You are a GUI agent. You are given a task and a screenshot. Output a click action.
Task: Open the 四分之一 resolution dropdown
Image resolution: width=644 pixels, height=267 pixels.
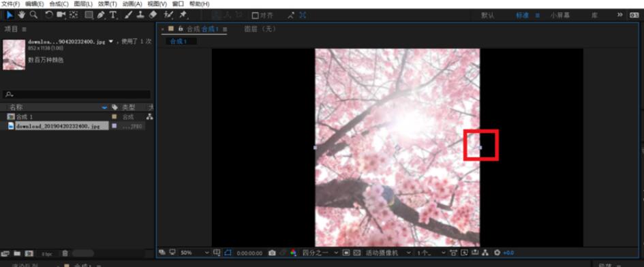pos(320,253)
